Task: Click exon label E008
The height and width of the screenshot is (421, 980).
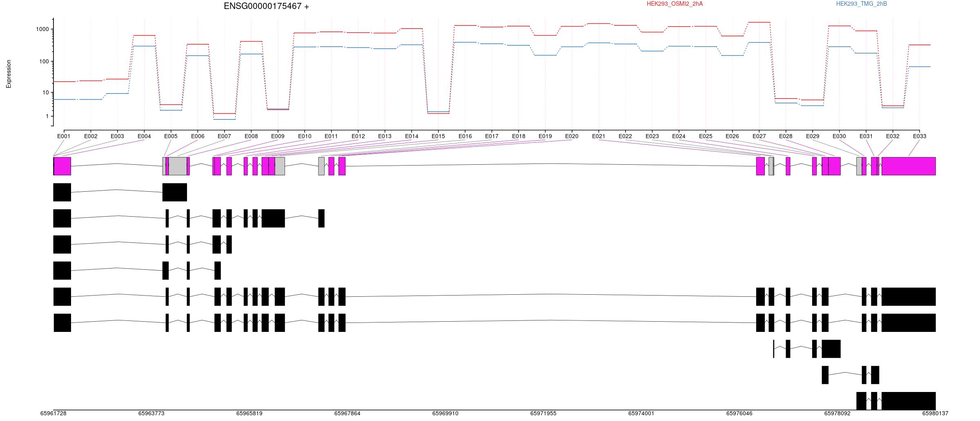Action: [251, 136]
